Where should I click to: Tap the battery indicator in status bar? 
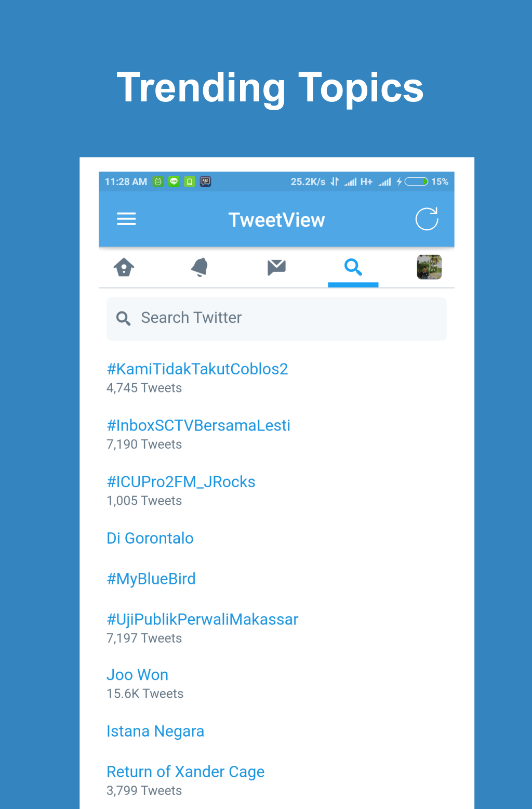pos(417,181)
